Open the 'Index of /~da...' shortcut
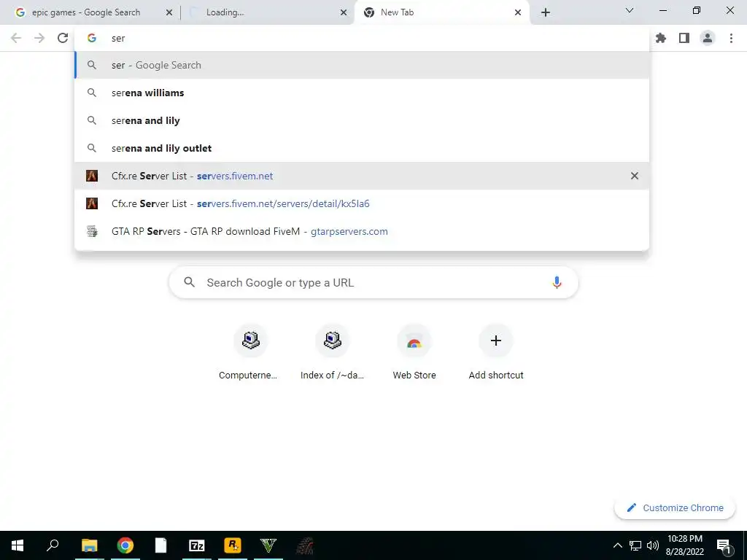The image size is (747, 560). click(332, 352)
